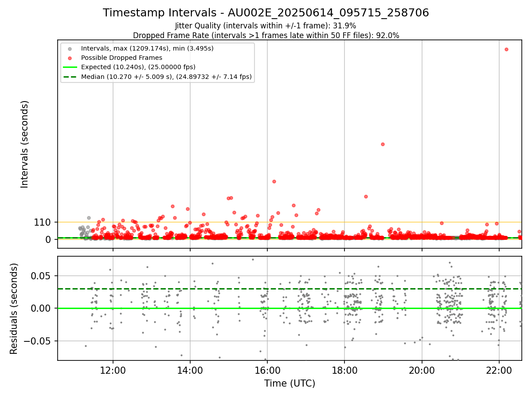Image resolution: width=532 pixels, height=399 pixels.
Task: Click the '110' y-axis tick label
Action: point(42,223)
